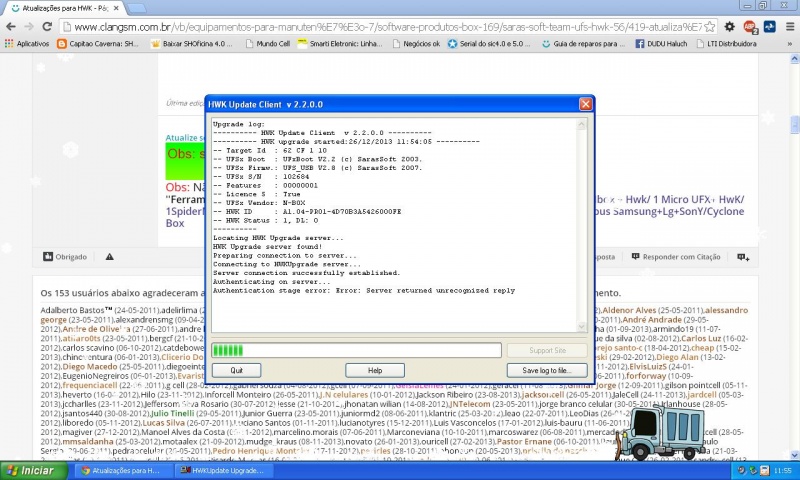Click the green upgrade progress bar
800x480 pixels.
(x=356, y=350)
